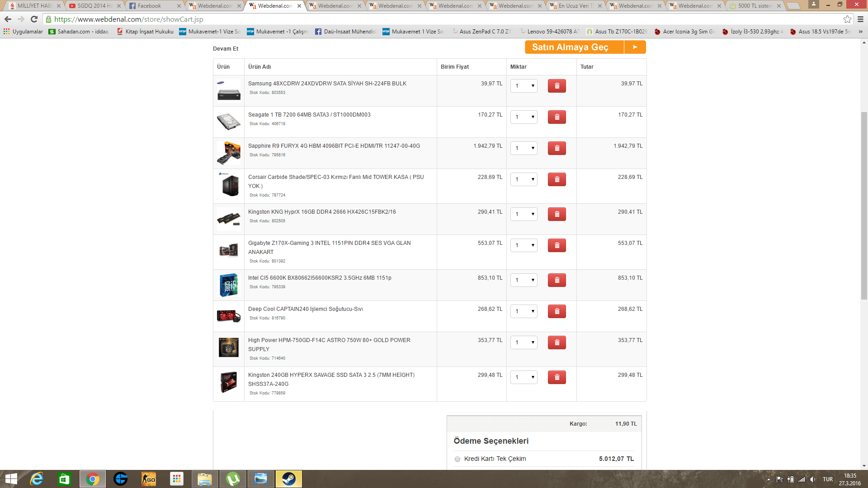Switch to the Facebook browser tab

point(149,6)
